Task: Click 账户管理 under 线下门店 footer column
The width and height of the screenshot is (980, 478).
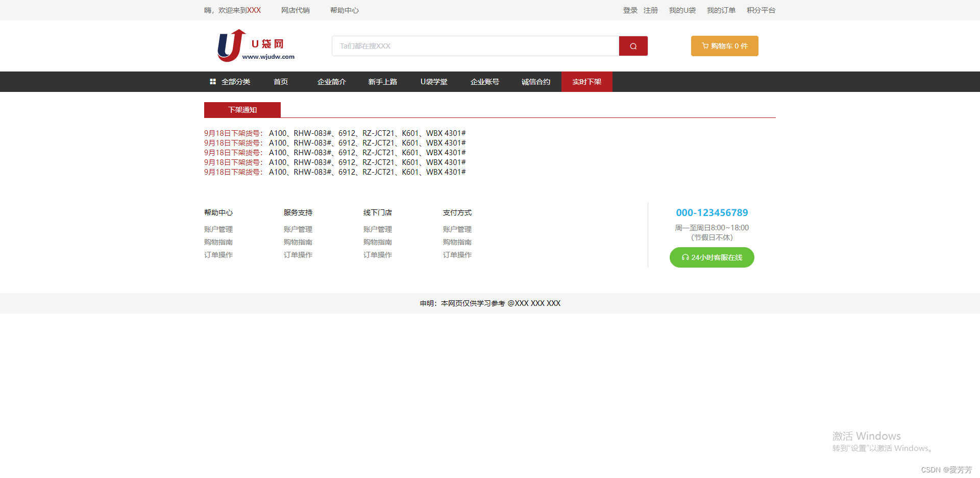Action: [x=378, y=229]
